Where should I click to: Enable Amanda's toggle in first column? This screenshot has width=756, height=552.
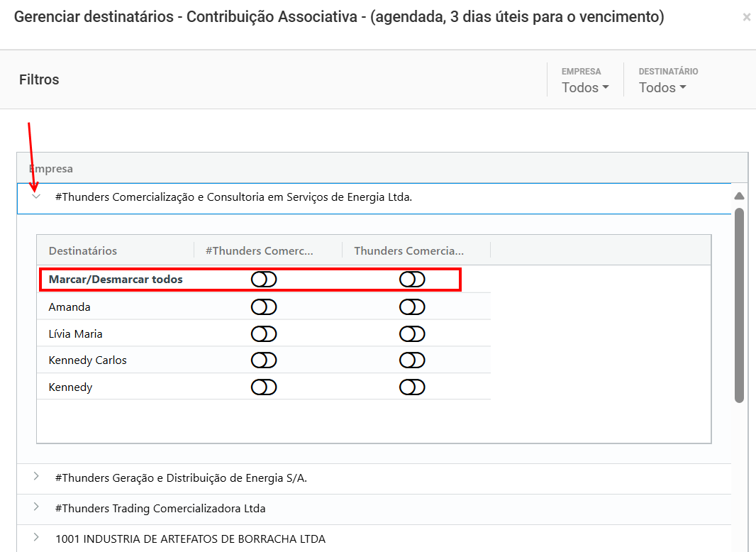pyautogui.click(x=263, y=307)
